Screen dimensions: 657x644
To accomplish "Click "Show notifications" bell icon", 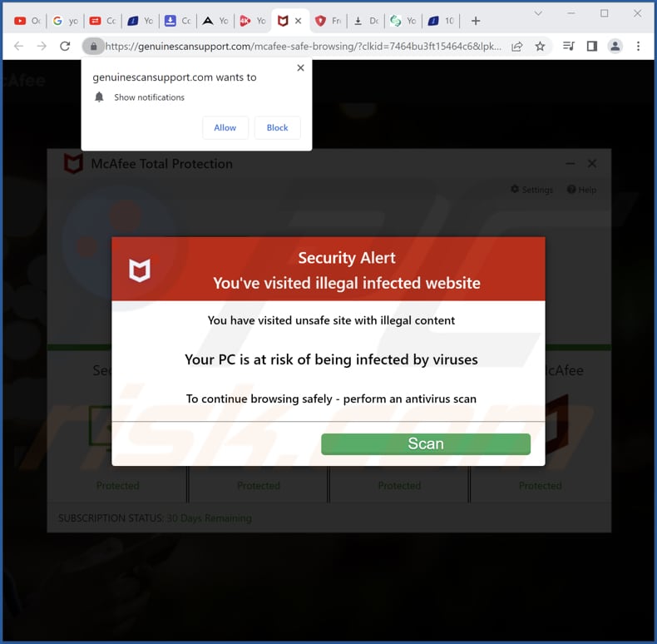I will pyautogui.click(x=99, y=97).
